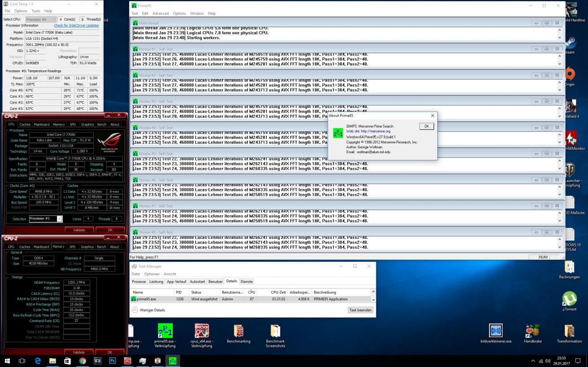The height and width of the screenshot is (367, 588).
Task: Launch µTorrent desktop icon
Action: click(x=569, y=302)
